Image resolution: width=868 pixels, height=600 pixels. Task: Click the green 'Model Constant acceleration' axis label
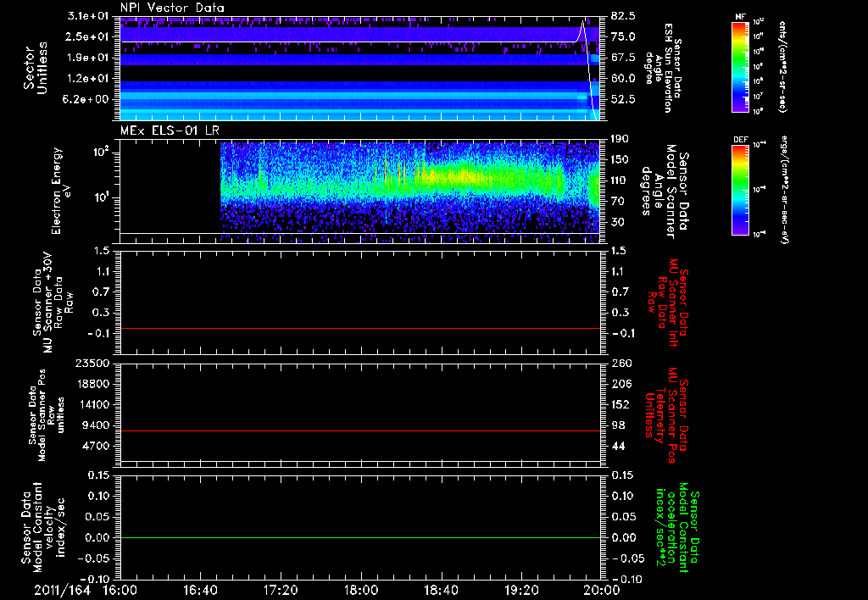coord(676,529)
